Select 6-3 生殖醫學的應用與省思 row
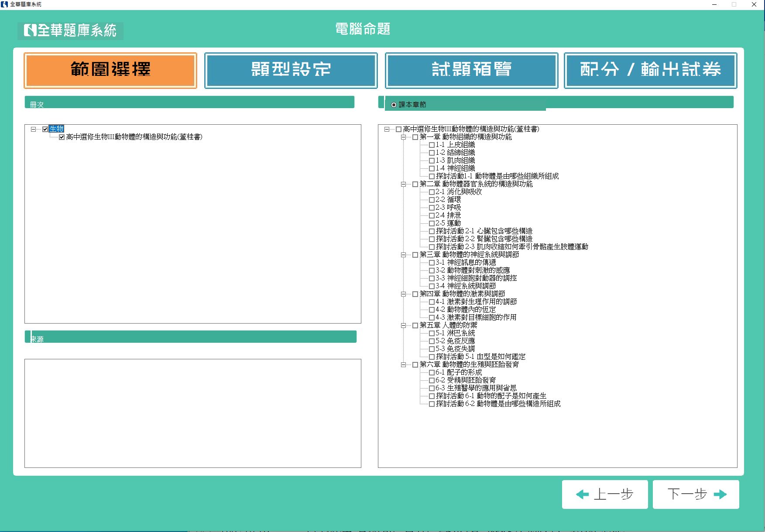 point(476,388)
